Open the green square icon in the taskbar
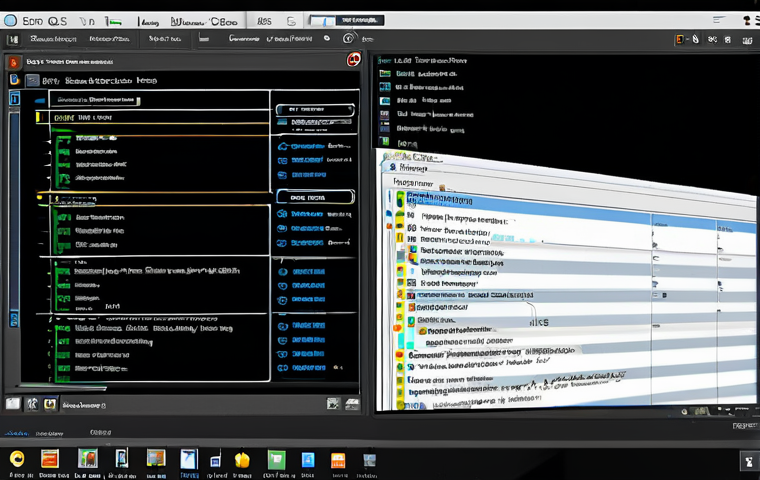This screenshot has height=480, width=760. coord(276,460)
